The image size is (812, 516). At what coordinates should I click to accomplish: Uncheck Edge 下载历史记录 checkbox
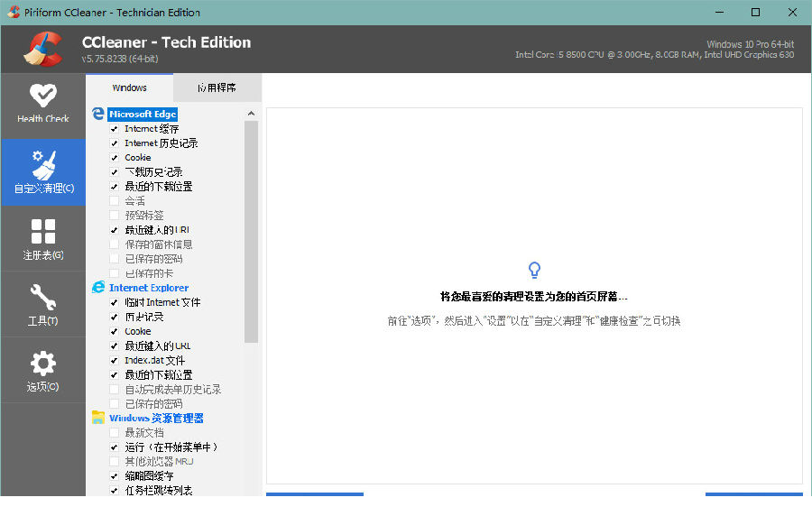(x=114, y=171)
